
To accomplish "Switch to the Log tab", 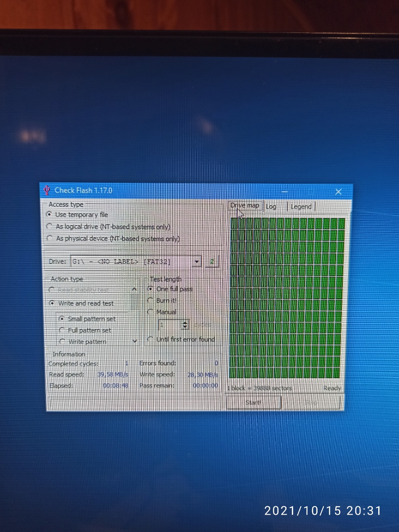I will pos(271,207).
